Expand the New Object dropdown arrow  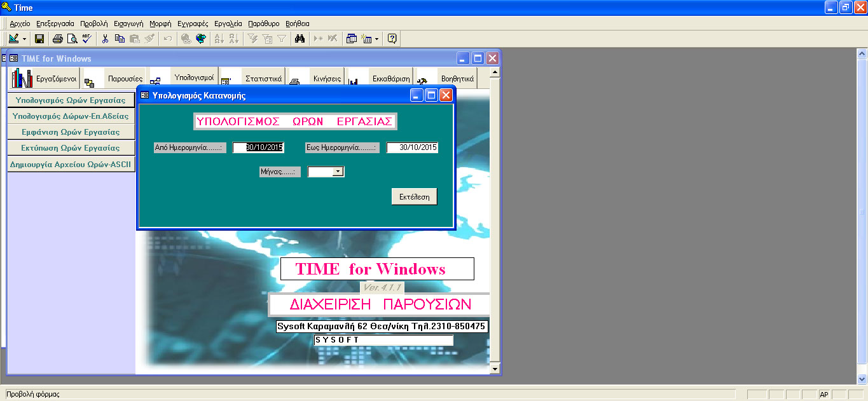[376, 39]
